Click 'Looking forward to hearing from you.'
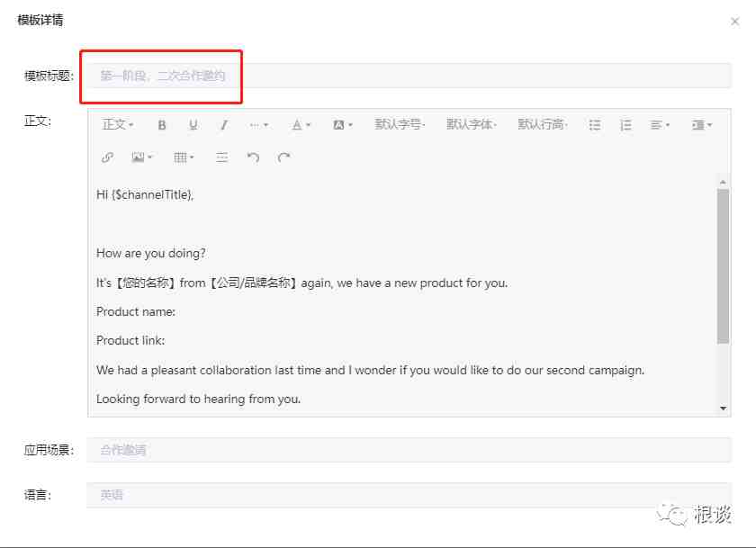This screenshot has height=548, width=756. click(198, 399)
